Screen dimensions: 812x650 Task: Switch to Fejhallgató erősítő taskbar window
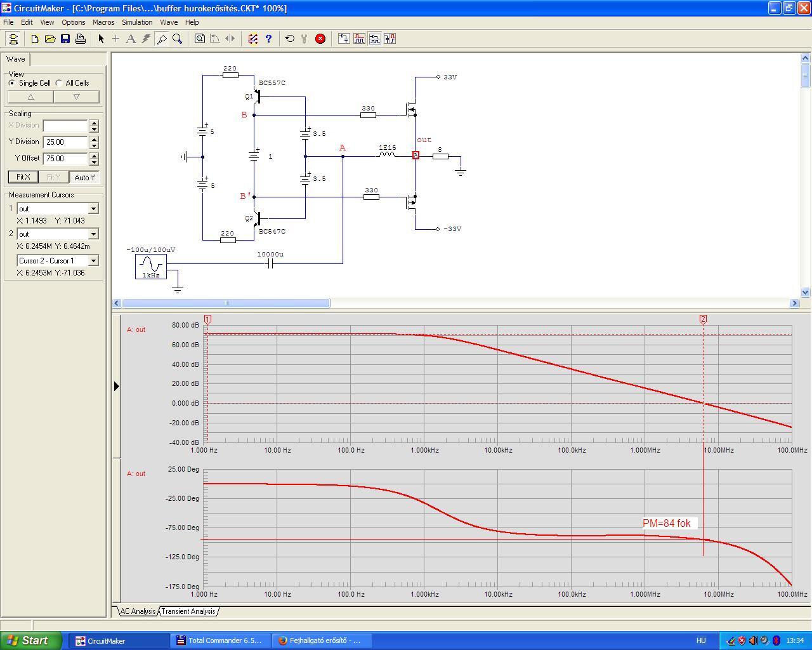(322, 640)
